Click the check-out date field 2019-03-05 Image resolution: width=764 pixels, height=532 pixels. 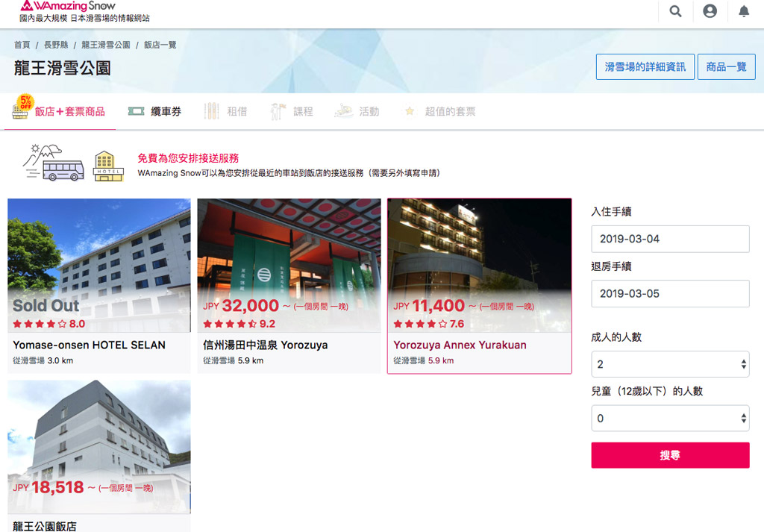(670, 293)
